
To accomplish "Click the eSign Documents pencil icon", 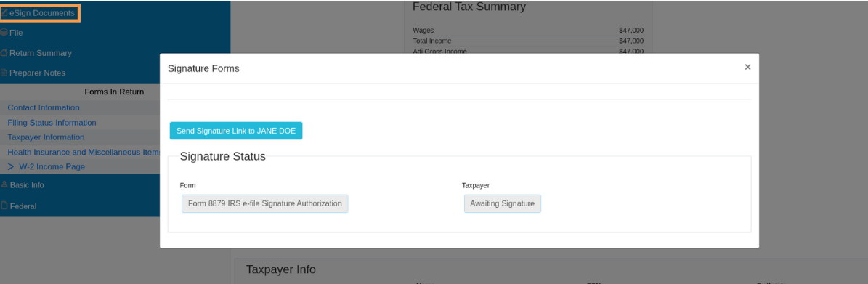I will point(4,12).
